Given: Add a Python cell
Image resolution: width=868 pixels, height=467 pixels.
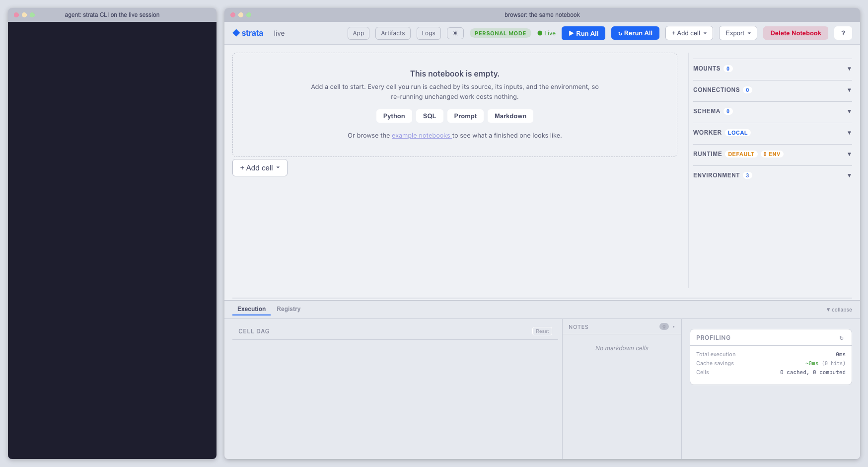Looking at the screenshot, I should pyautogui.click(x=394, y=116).
